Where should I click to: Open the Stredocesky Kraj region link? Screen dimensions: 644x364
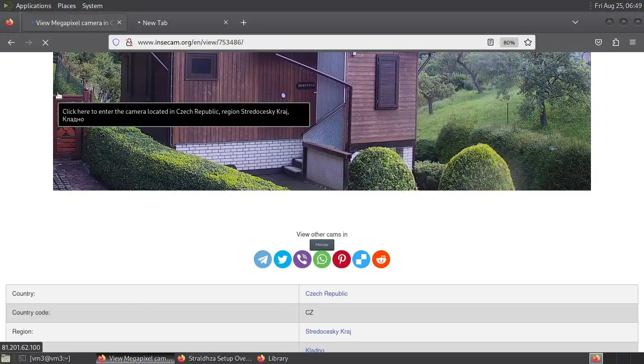coord(328,332)
